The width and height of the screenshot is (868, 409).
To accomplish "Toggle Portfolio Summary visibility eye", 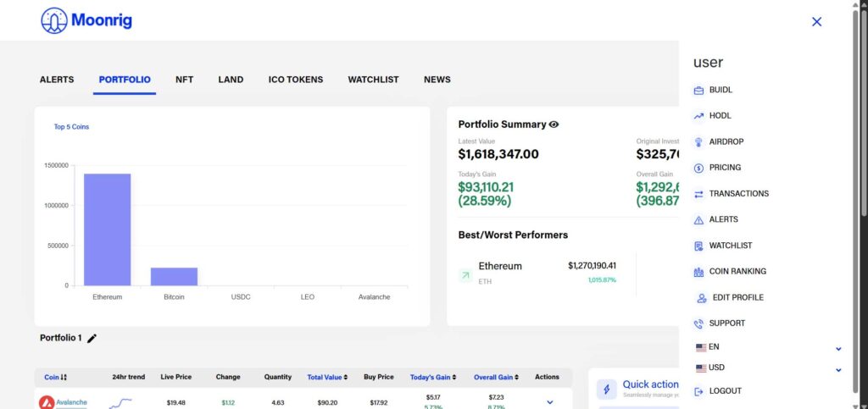I will coord(554,124).
